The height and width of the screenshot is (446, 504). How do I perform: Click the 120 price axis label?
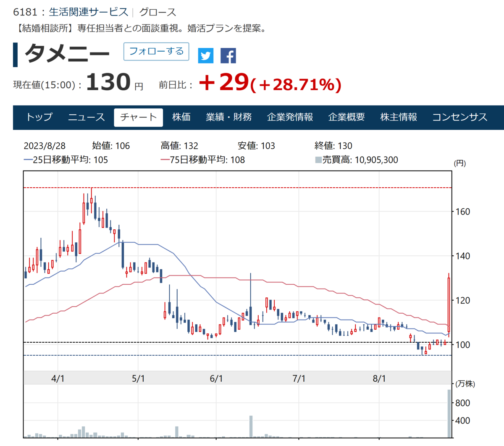(x=463, y=300)
